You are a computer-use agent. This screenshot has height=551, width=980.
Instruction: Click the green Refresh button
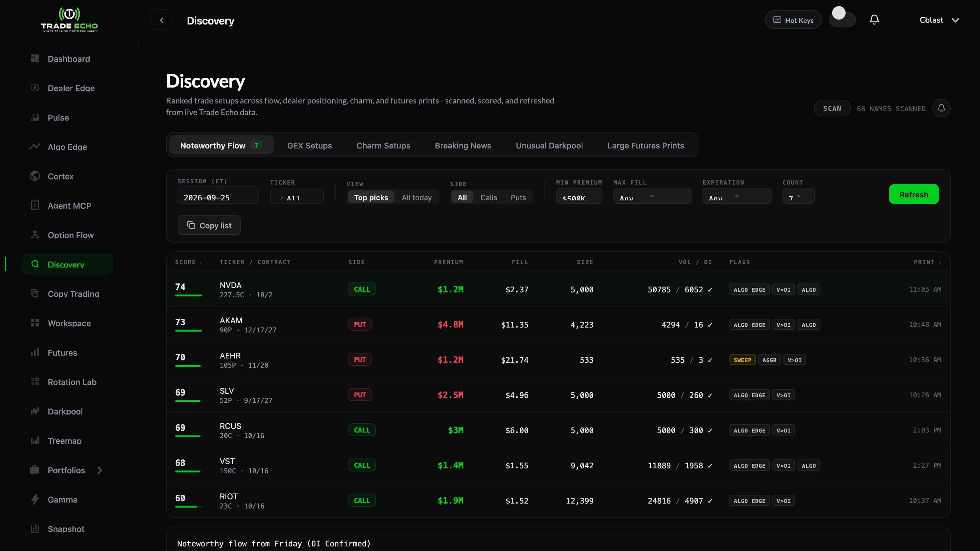pyautogui.click(x=914, y=194)
